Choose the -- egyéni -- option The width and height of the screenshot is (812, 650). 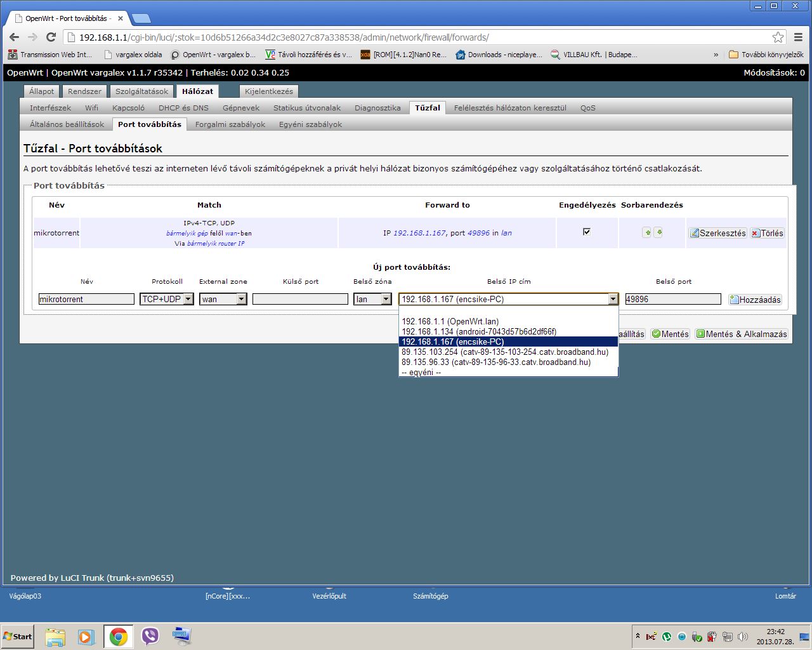point(509,372)
